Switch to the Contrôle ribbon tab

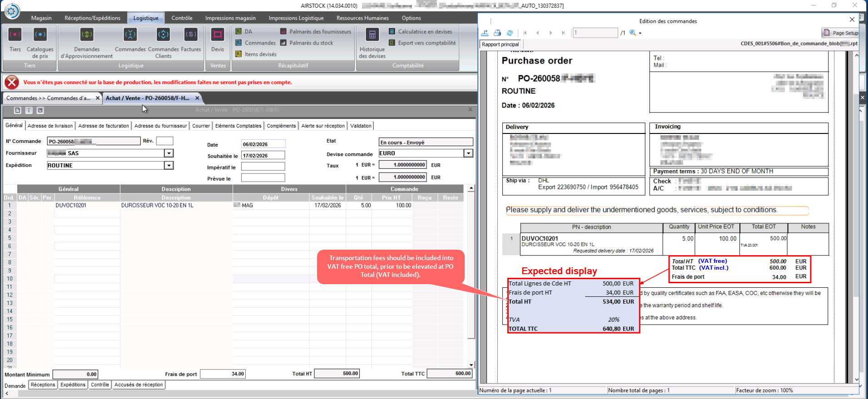coord(182,18)
